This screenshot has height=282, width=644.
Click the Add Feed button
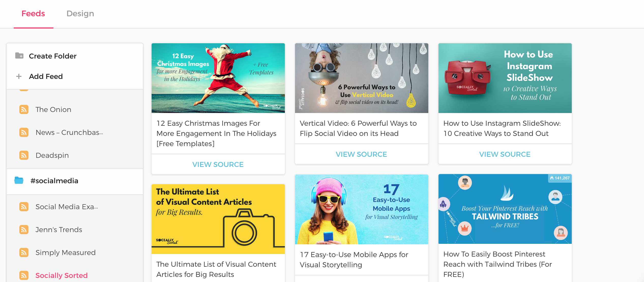pyautogui.click(x=46, y=76)
